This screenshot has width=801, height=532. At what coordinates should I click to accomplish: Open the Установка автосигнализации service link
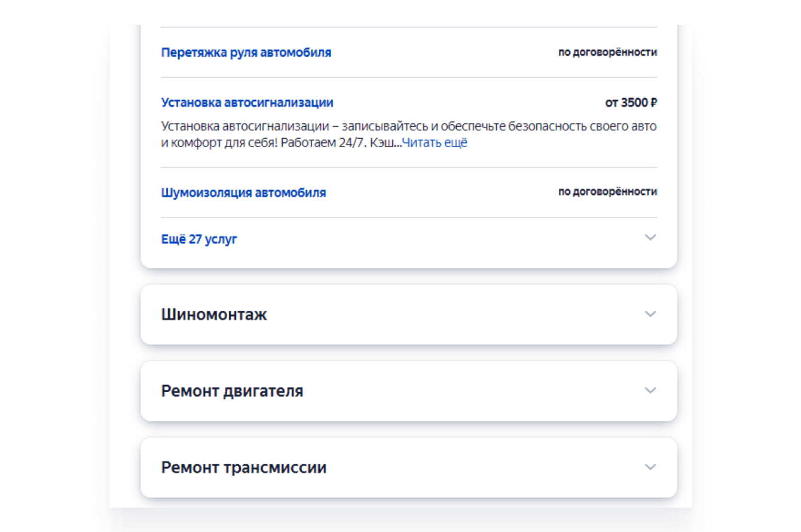(x=247, y=103)
